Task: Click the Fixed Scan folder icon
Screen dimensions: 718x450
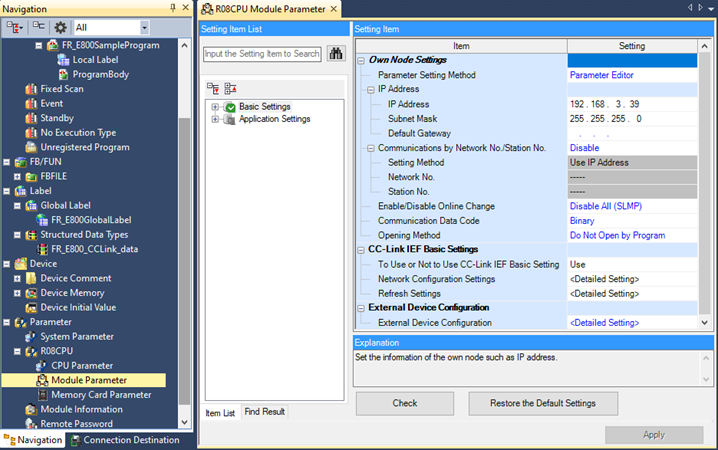Action: 31,89
